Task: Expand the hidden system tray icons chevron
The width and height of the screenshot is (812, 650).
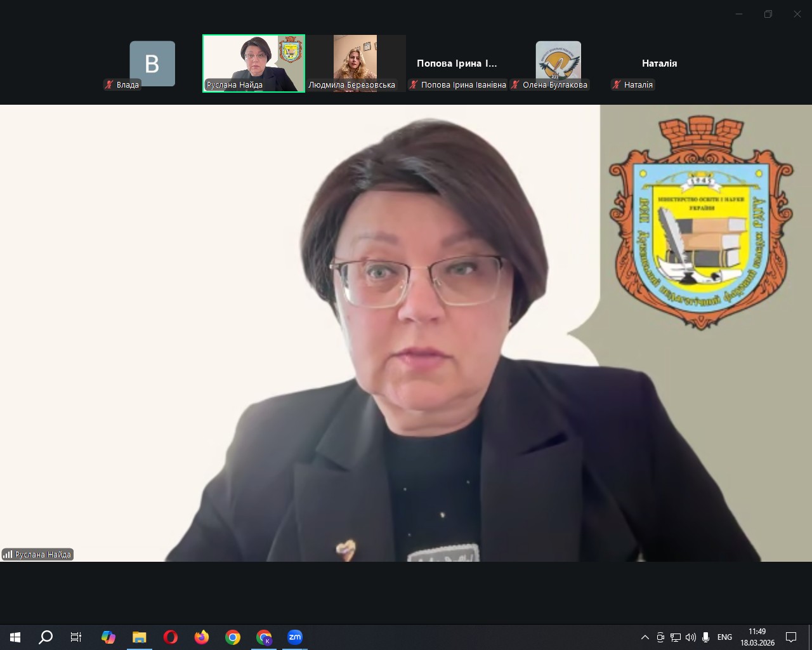Action: tap(645, 637)
